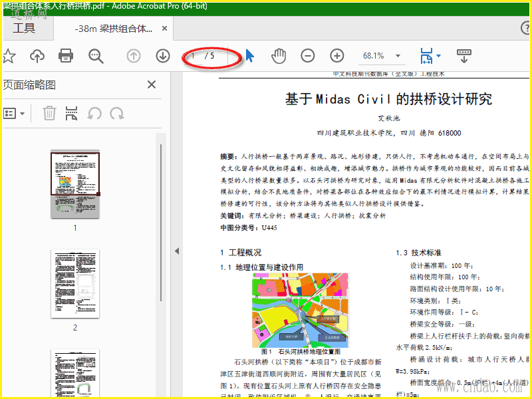The height and width of the screenshot is (399, 532).
Task: Click the figure caption 图1 石头河拱桥地理位置图
Action: point(301,352)
